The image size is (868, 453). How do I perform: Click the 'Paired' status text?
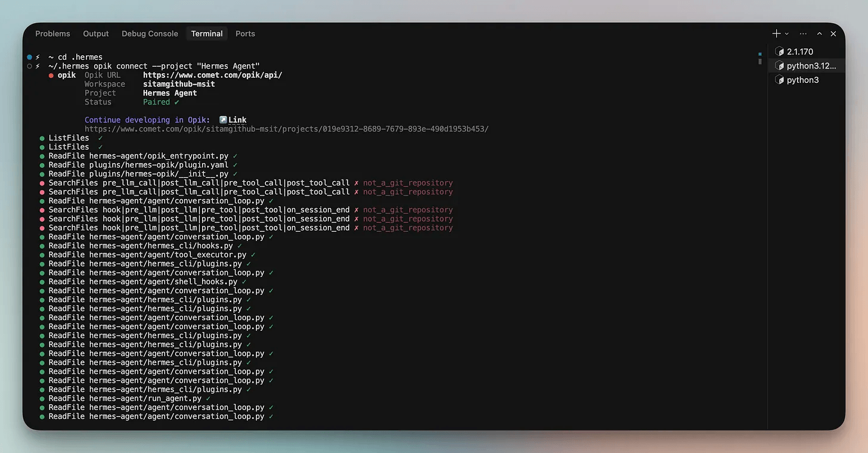pyautogui.click(x=157, y=102)
